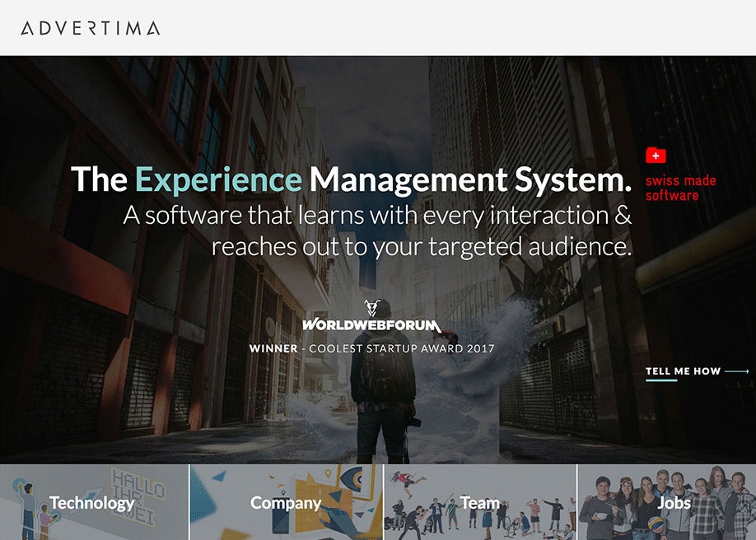This screenshot has width=756, height=540.
Task: Click the teal underline below TELL ME HOW
Action: 660,381
